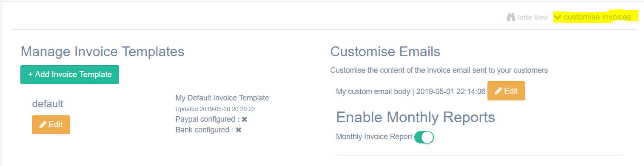Click the My custom email body entry

click(x=411, y=91)
